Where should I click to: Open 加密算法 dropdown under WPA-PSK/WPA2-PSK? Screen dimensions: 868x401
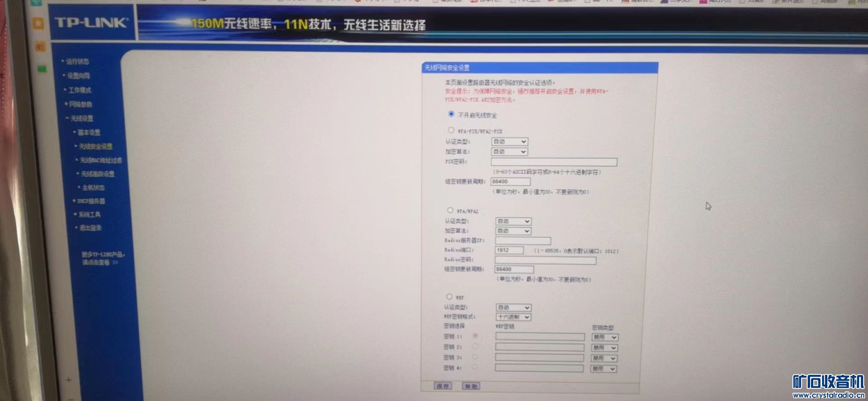509,151
